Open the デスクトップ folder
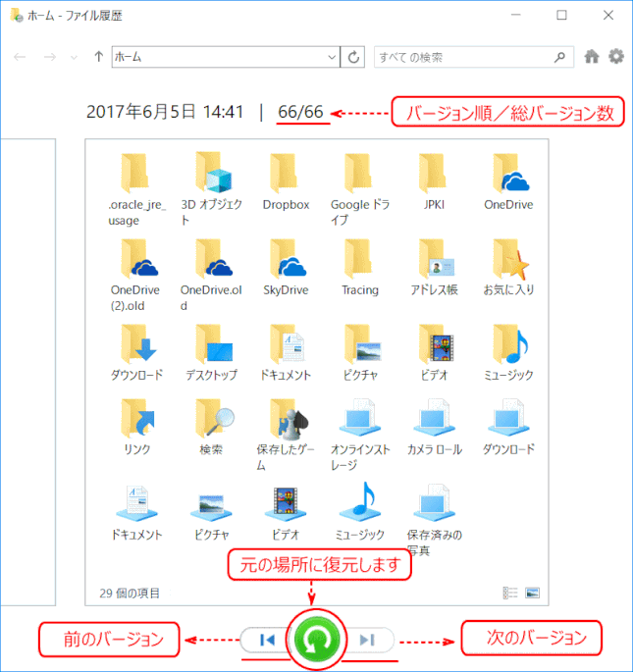Viewport: 633px width, 672px height. coord(211,352)
